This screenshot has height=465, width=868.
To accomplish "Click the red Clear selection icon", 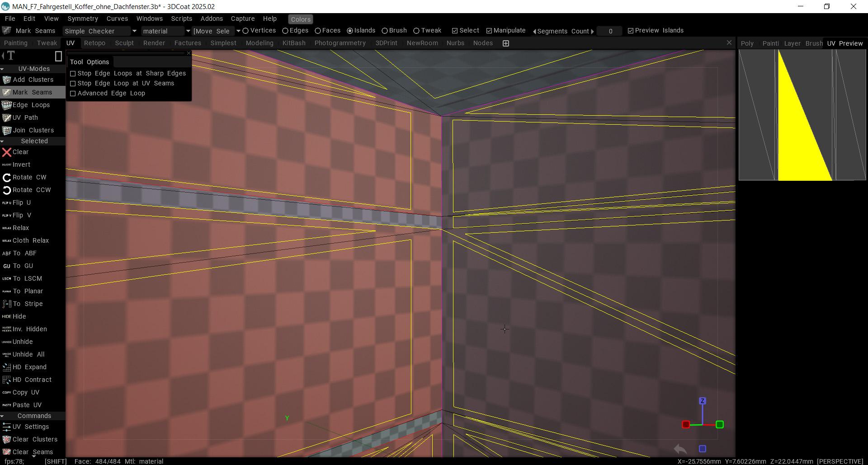I will (x=6, y=152).
